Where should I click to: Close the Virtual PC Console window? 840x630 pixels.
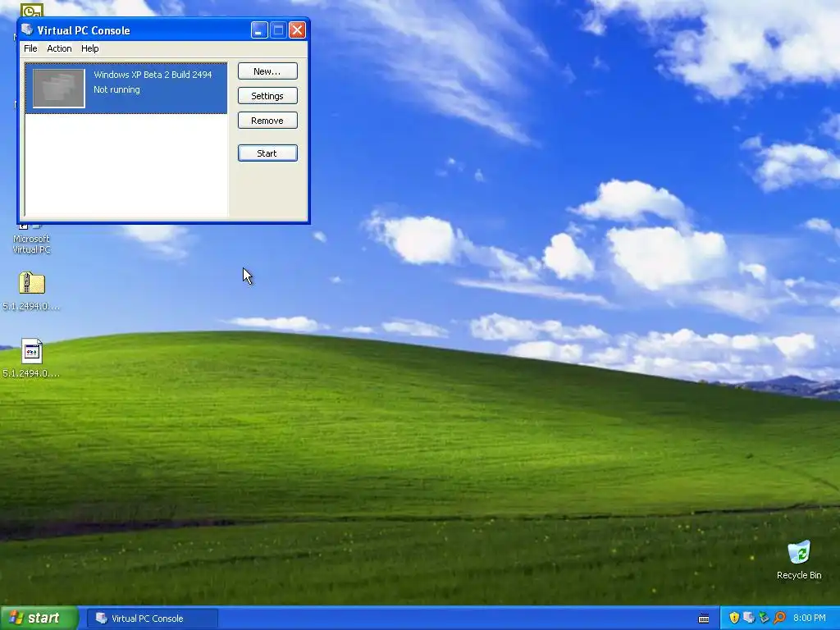[x=297, y=30]
